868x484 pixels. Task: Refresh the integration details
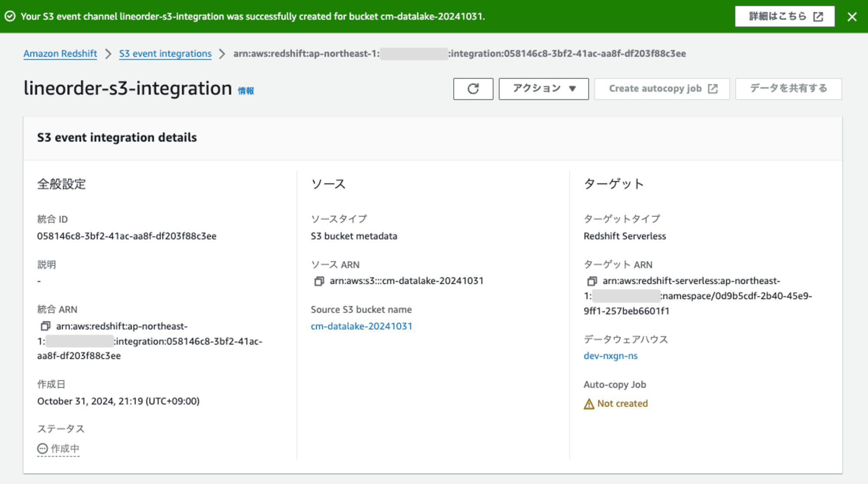coord(473,89)
